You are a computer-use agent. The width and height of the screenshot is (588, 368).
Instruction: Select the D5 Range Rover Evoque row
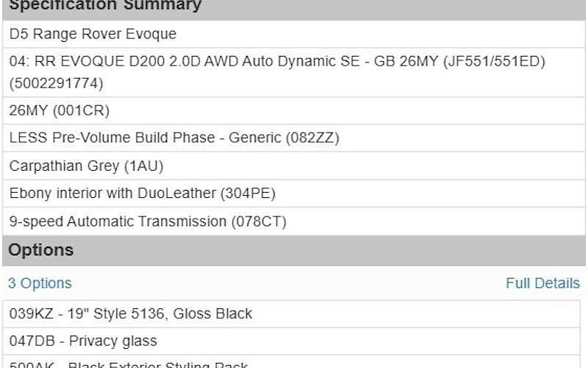click(x=93, y=34)
